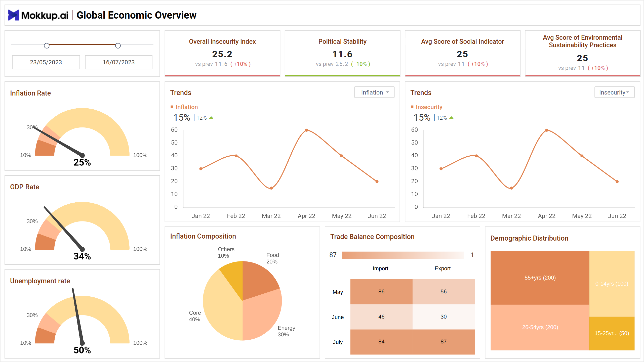Click the Apr 22 peak point in Inflation chart
This screenshot has height=362, width=644.
[x=306, y=130]
